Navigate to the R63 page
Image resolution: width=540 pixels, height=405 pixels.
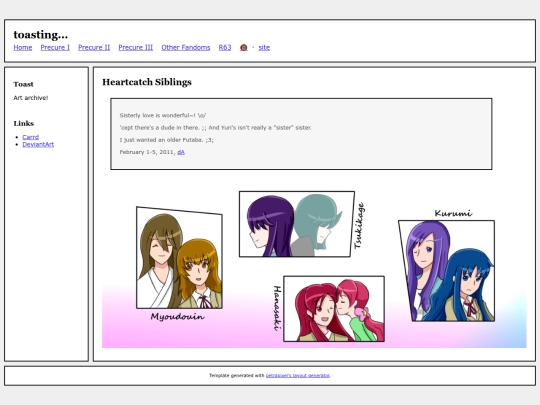(x=225, y=48)
